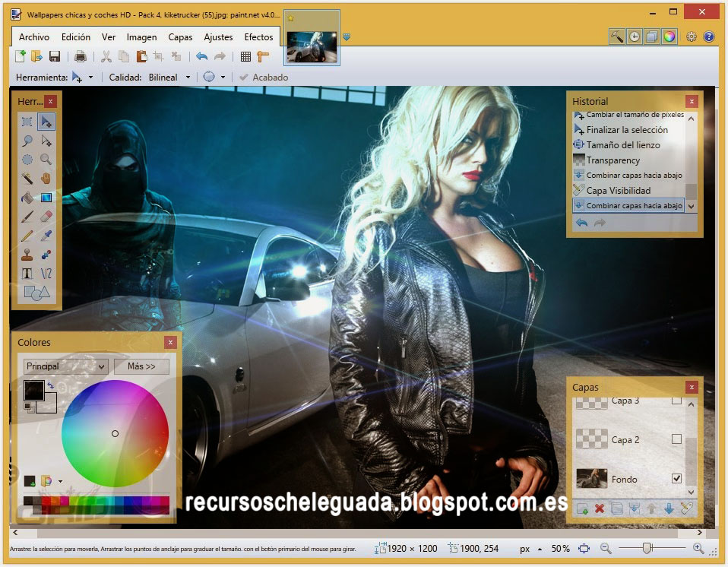Move layer down with blue arrow

669,508
